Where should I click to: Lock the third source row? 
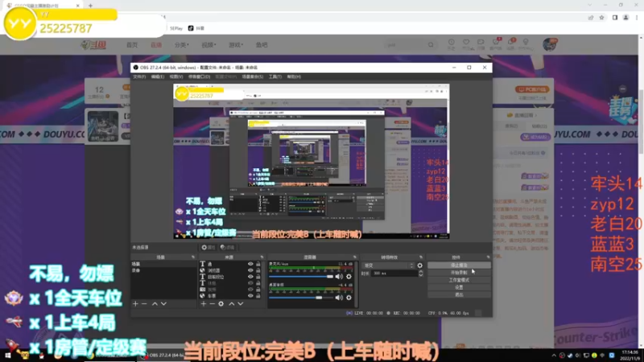coord(258,277)
